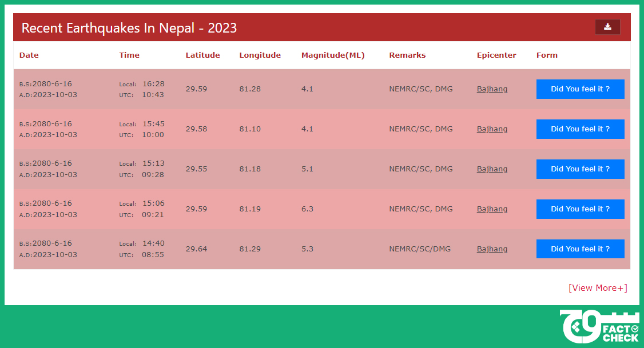
Task: Click the Latitude column header
Action: [202, 55]
